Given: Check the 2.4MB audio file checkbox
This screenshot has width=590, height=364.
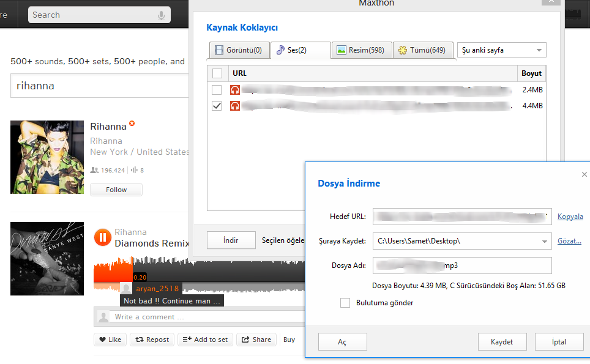Looking at the screenshot, I should click(217, 90).
